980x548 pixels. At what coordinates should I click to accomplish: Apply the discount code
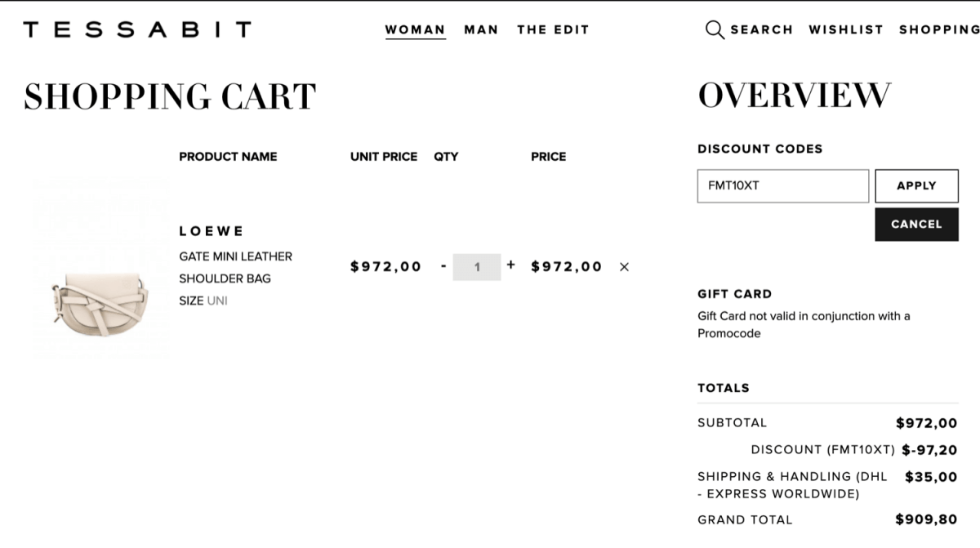(916, 186)
